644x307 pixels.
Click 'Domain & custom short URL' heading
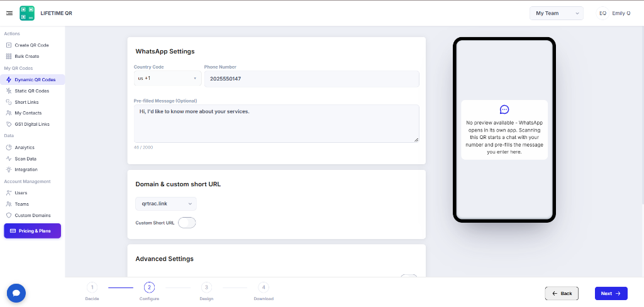178,184
